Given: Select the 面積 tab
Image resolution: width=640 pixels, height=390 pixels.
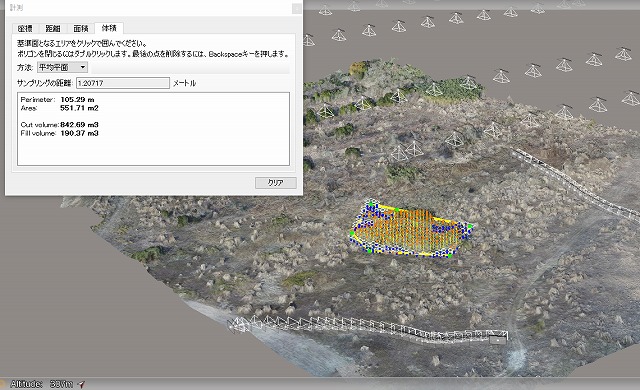Looking at the screenshot, I should pos(80,28).
